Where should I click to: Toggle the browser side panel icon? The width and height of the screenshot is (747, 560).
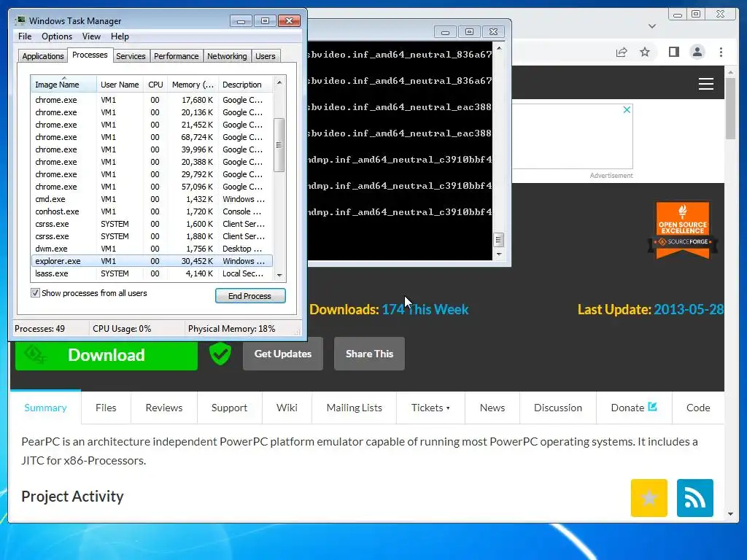[673, 52]
